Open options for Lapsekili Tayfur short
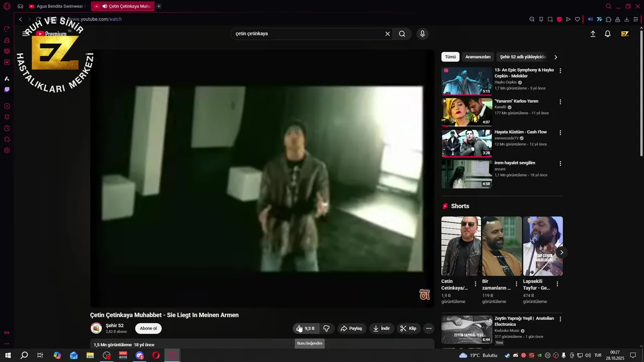The image size is (644, 362). click(557, 284)
